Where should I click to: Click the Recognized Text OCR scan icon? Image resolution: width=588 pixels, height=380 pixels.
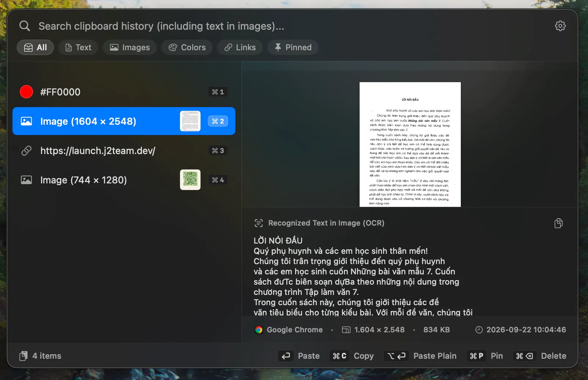click(259, 223)
